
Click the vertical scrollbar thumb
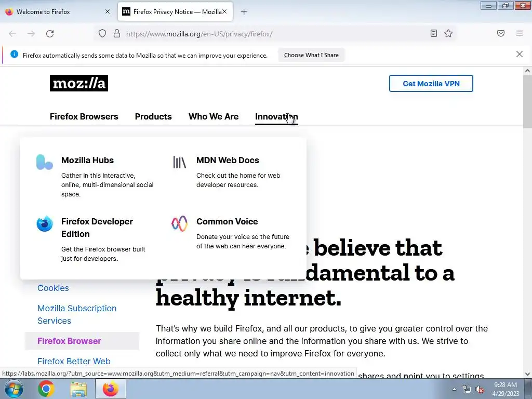pyautogui.click(x=527, y=101)
